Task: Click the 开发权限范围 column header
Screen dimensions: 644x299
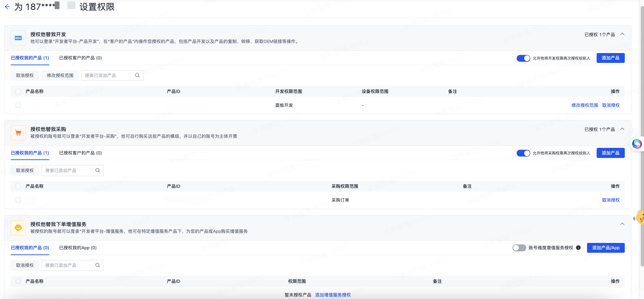Action: pyautogui.click(x=288, y=91)
